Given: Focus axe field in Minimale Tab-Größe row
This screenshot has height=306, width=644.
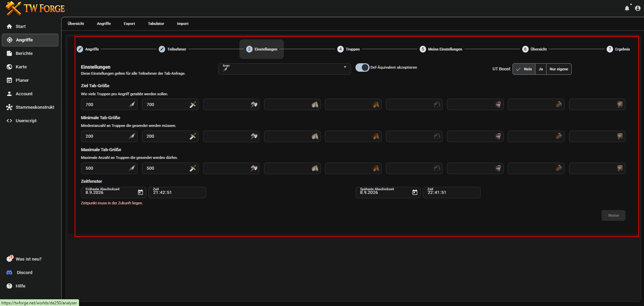Looking at the screenshot, I should click(x=231, y=136).
